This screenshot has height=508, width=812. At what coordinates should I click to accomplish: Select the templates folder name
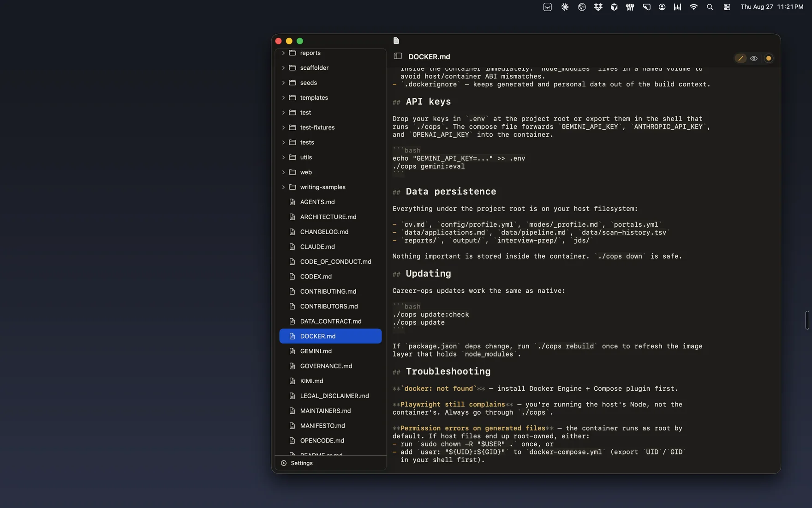coord(314,97)
